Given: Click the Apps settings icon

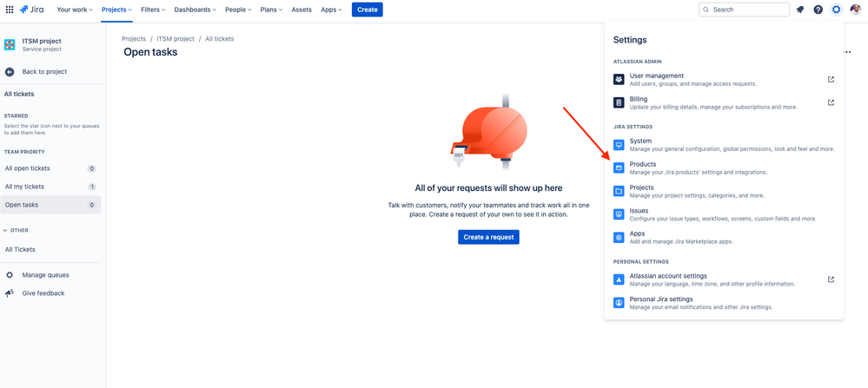Looking at the screenshot, I should [x=619, y=238].
